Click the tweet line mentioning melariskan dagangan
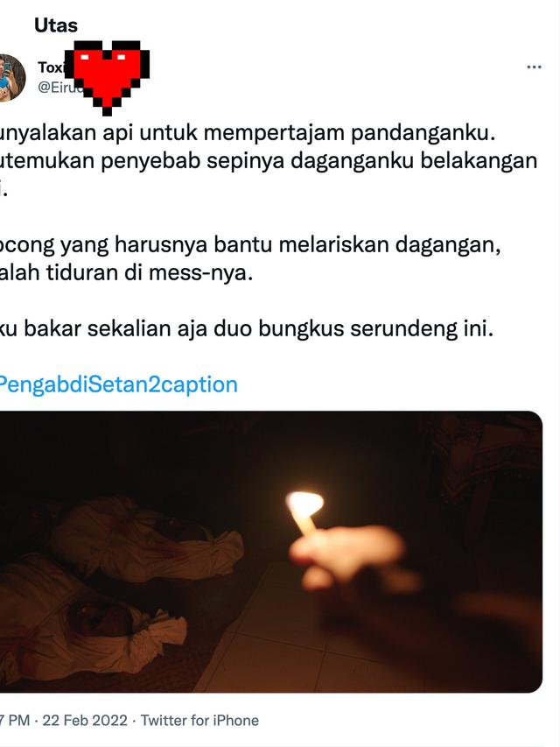 pos(250,245)
